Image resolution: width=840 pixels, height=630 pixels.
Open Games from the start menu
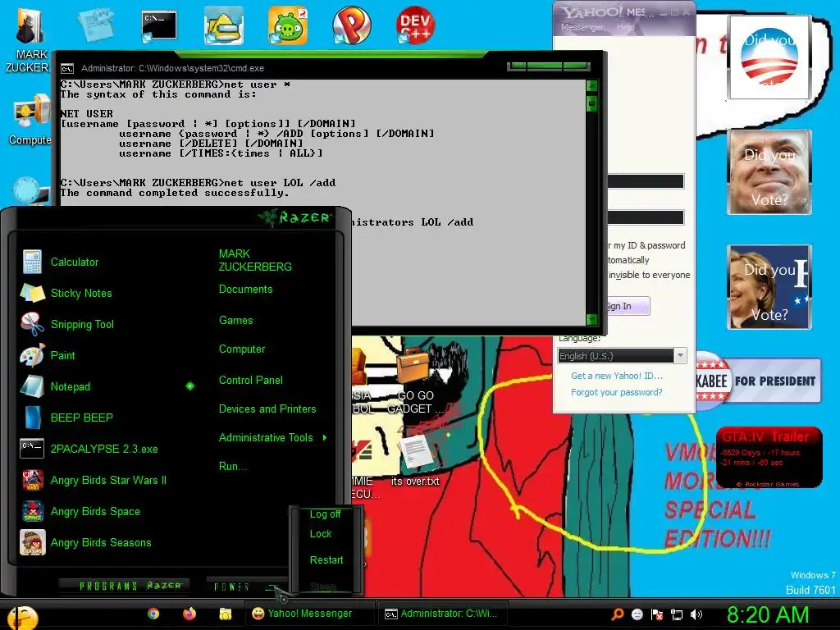pos(235,321)
